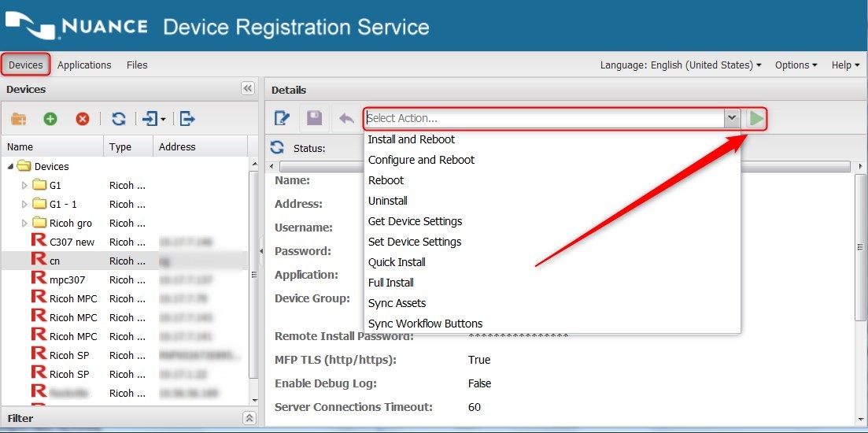The height and width of the screenshot is (433, 868).
Task: Add a new device with green plus
Action: click(x=50, y=119)
